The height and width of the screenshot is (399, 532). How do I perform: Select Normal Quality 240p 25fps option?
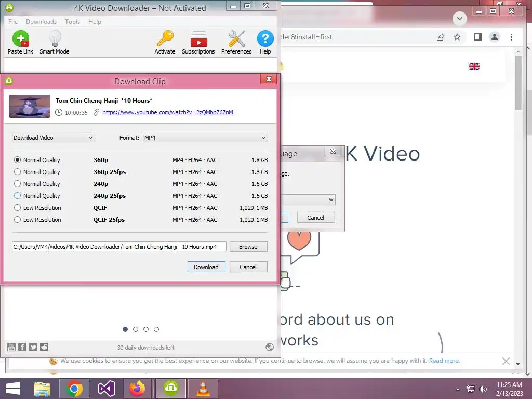click(17, 196)
